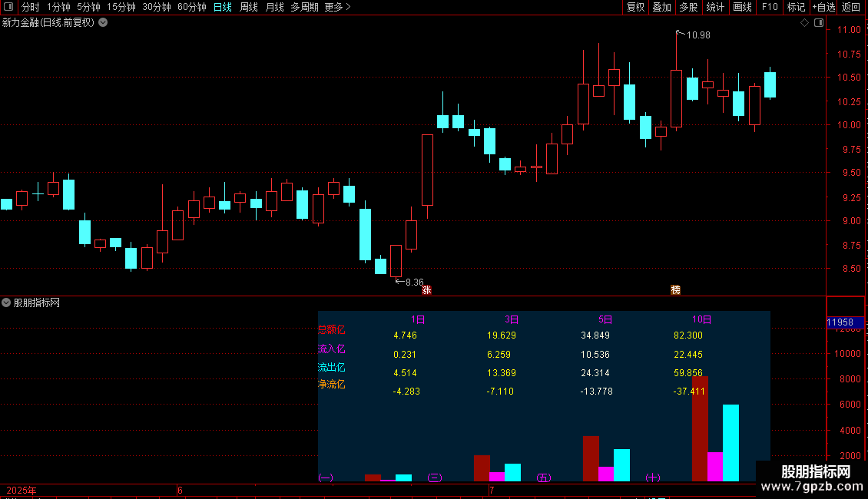Click the 10日 column header
Screen dimensions: 868x499
pyautogui.click(x=701, y=320)
